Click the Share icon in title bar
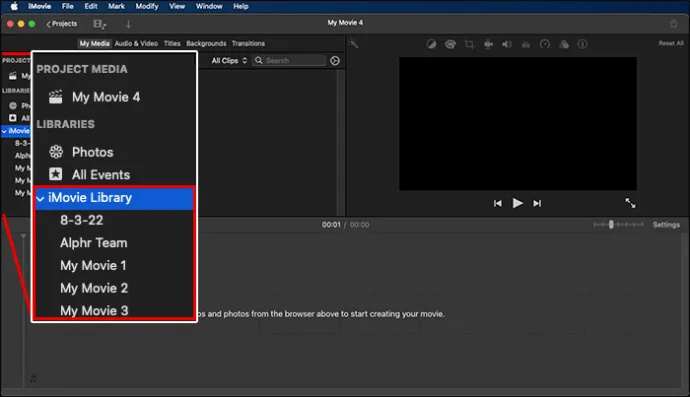The image size is (690, 397). [673, 23]
